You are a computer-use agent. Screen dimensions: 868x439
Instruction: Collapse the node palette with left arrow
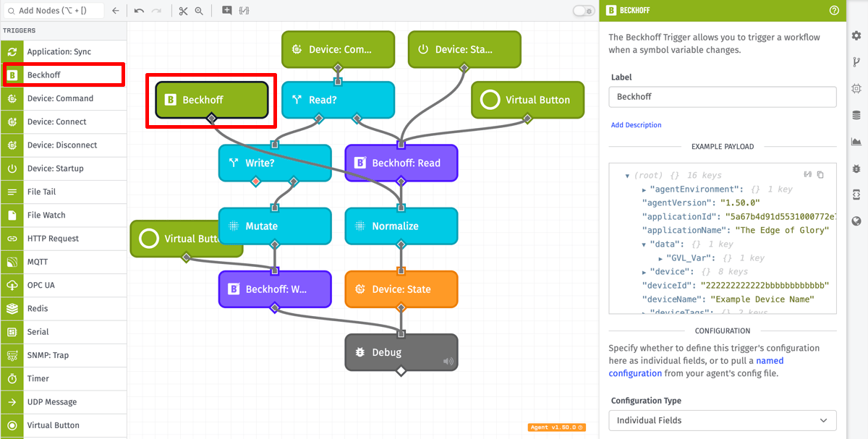(116, 11)
